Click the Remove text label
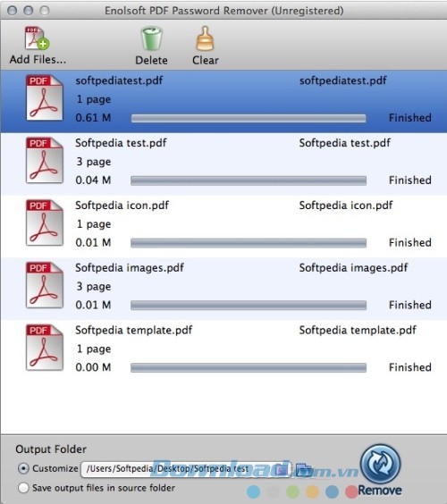Screen dimensions: 447x504 tap(380, 491)
